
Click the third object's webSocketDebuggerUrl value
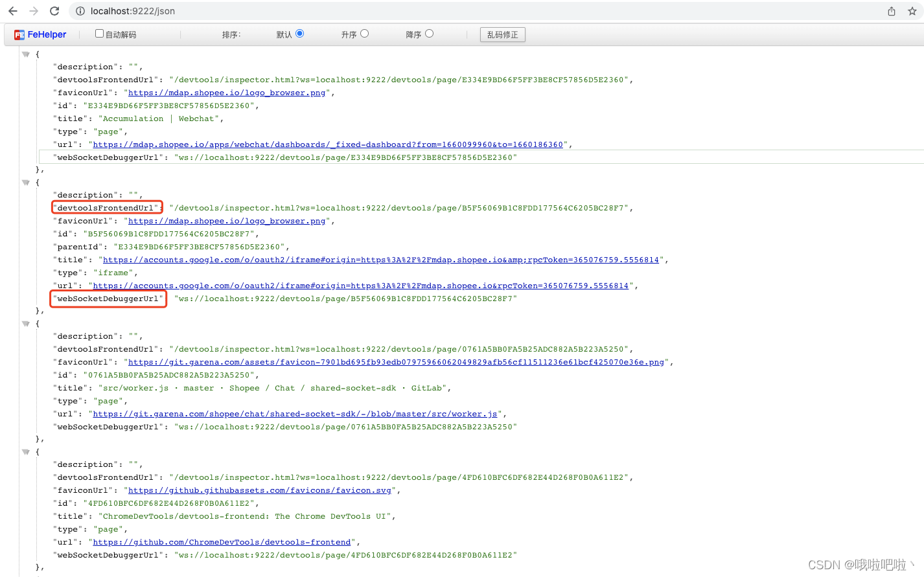point(345,427)
